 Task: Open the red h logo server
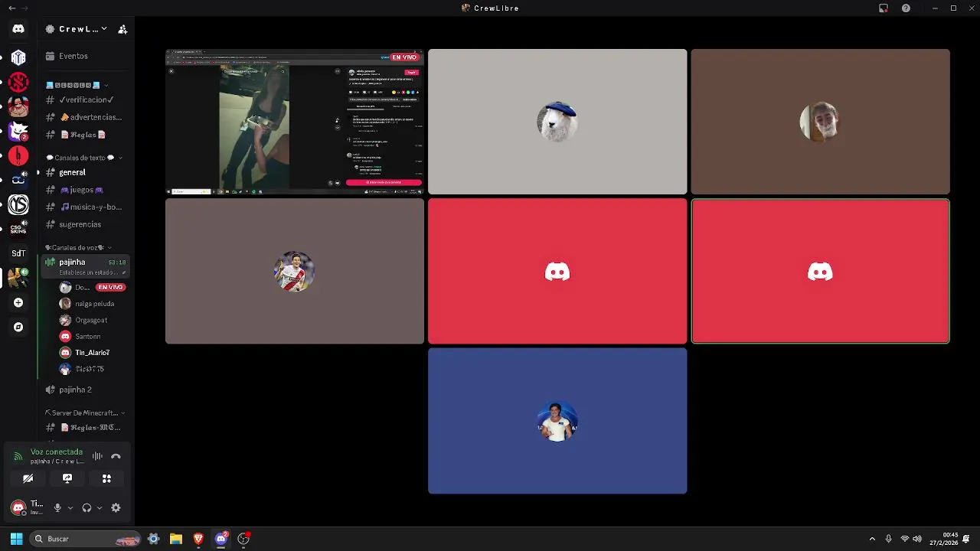pos(18,155)
